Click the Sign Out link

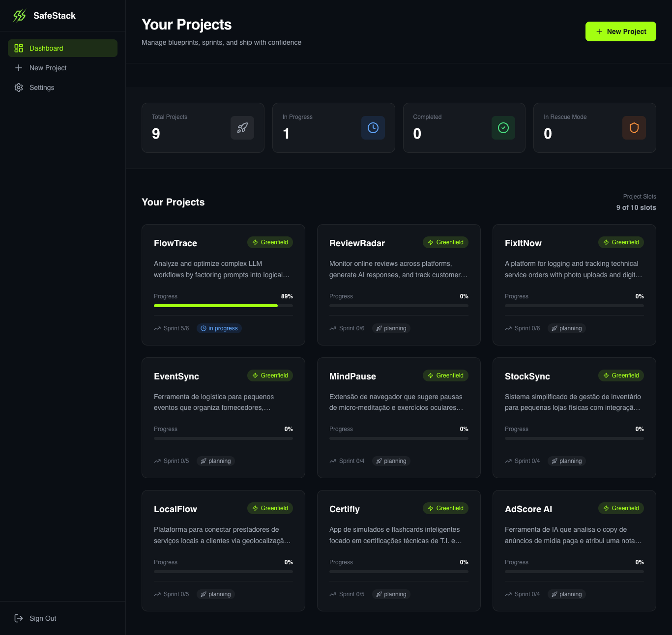pos(43,618)
